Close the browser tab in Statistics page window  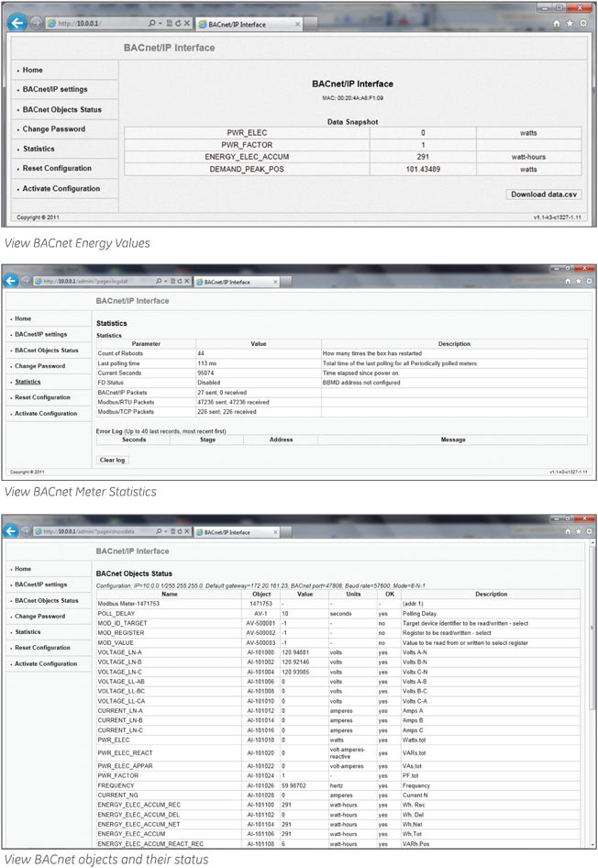(275, 282)
